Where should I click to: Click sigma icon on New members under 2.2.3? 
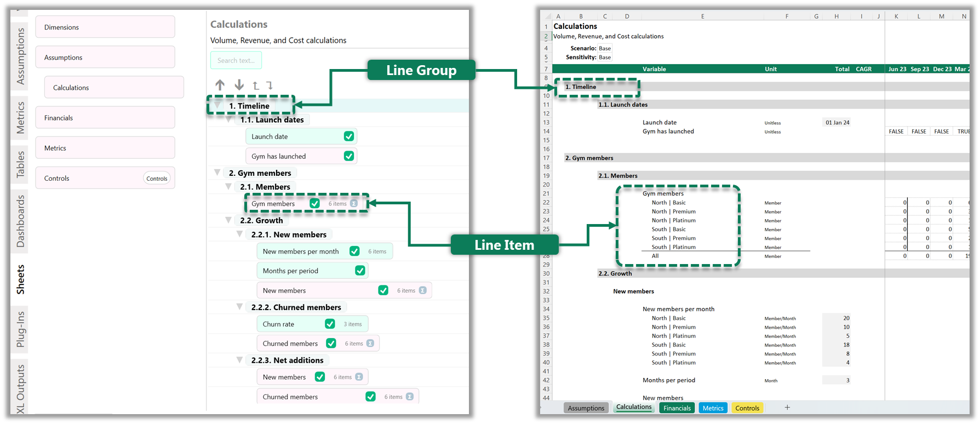(x=359, y=377)
